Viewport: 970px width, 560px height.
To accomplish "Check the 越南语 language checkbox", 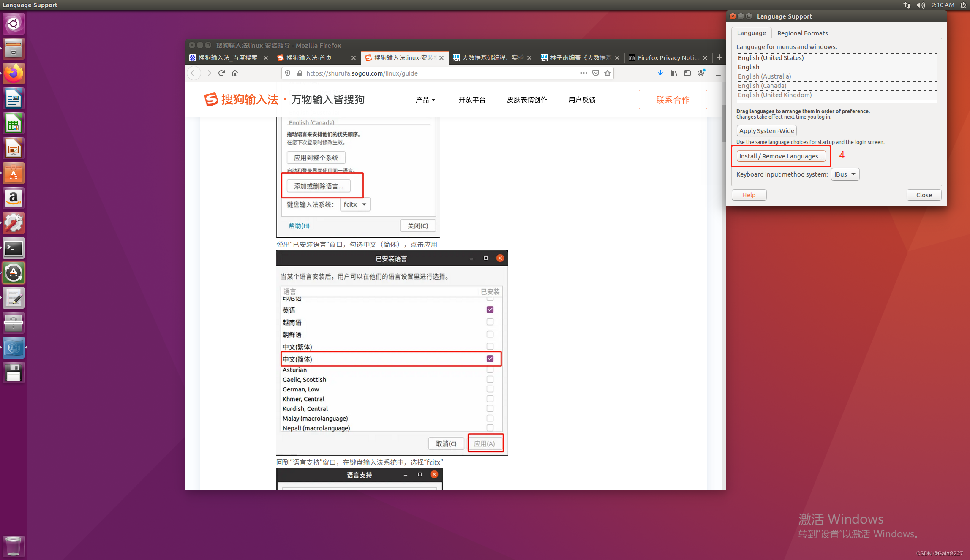I will click(x=490, y=322).
